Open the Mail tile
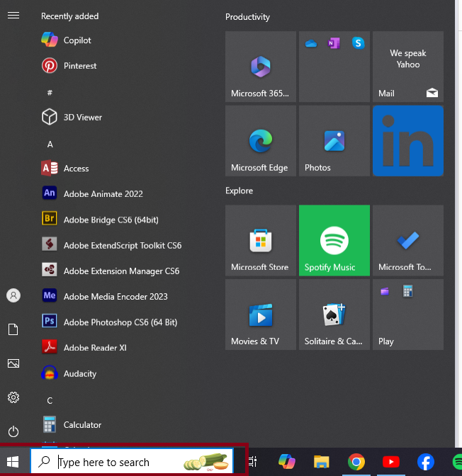The height and width of the screenshot is (476, 462). [x=408, y=67]
